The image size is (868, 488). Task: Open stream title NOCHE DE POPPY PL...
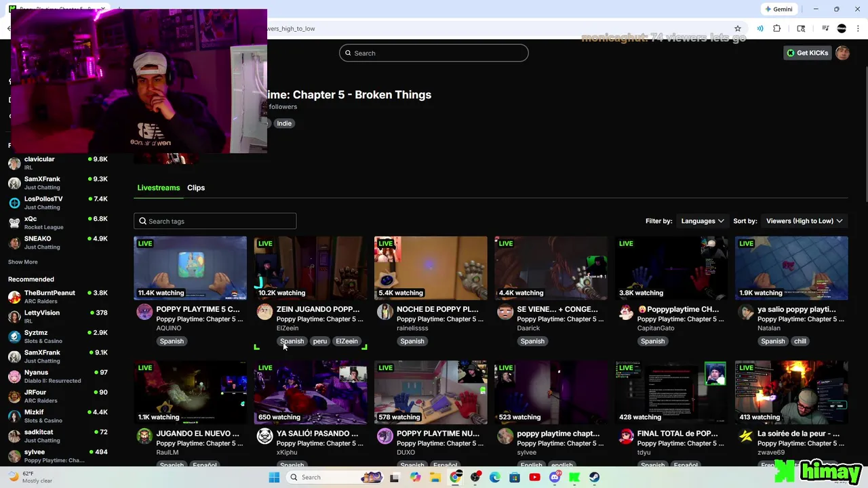point(437,309)
